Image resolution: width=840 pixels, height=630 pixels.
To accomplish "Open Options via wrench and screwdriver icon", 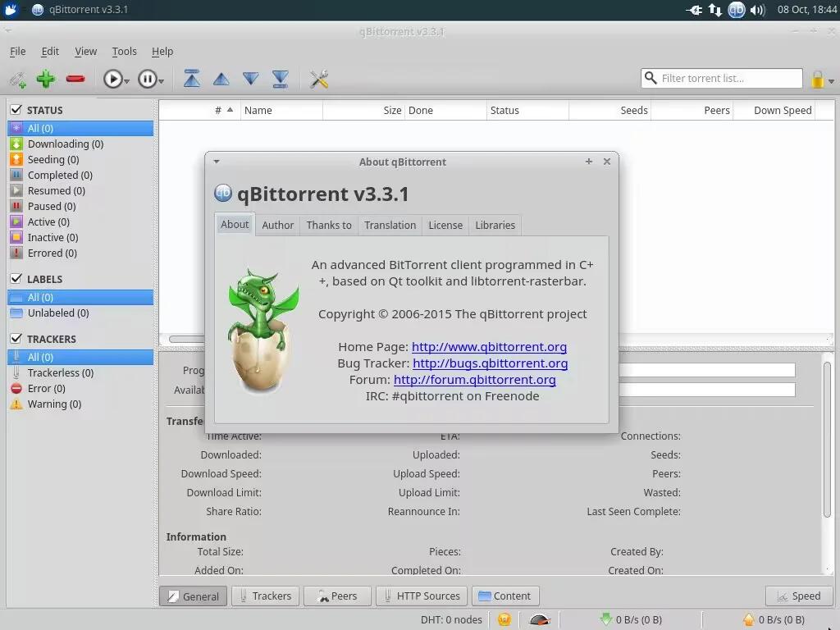I will 319,80.
